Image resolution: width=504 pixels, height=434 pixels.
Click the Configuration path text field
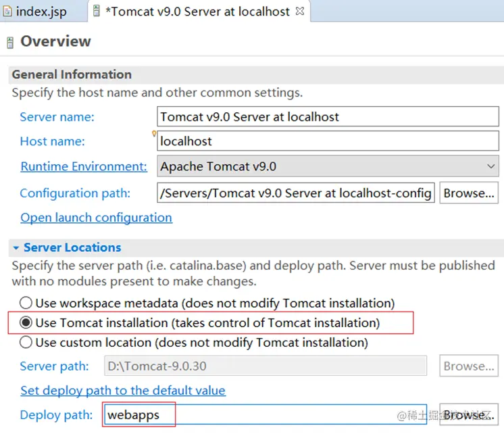[296, 193]
